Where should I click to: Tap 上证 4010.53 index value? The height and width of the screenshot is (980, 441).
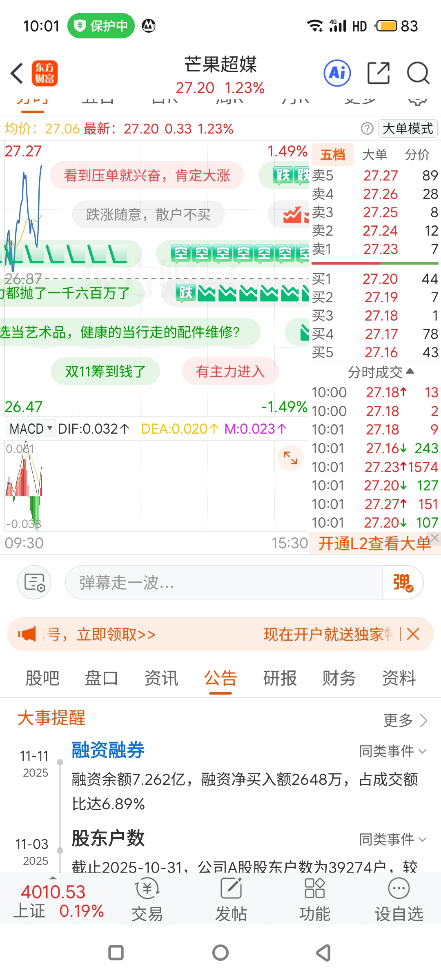pyautogui.click(x=53, y=892)
